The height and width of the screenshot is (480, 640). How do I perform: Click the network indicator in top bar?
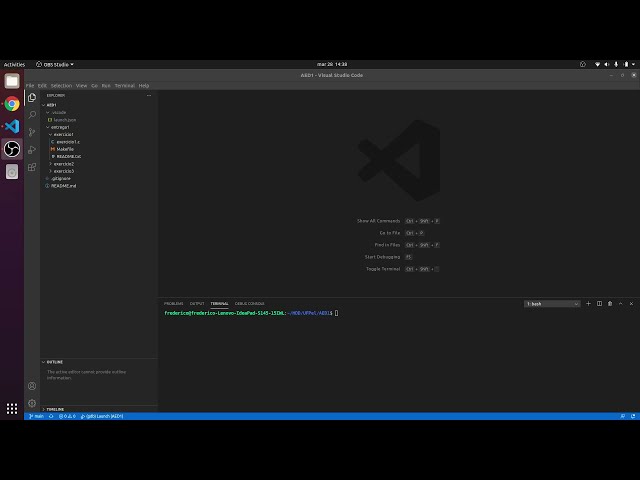(597, 64)
